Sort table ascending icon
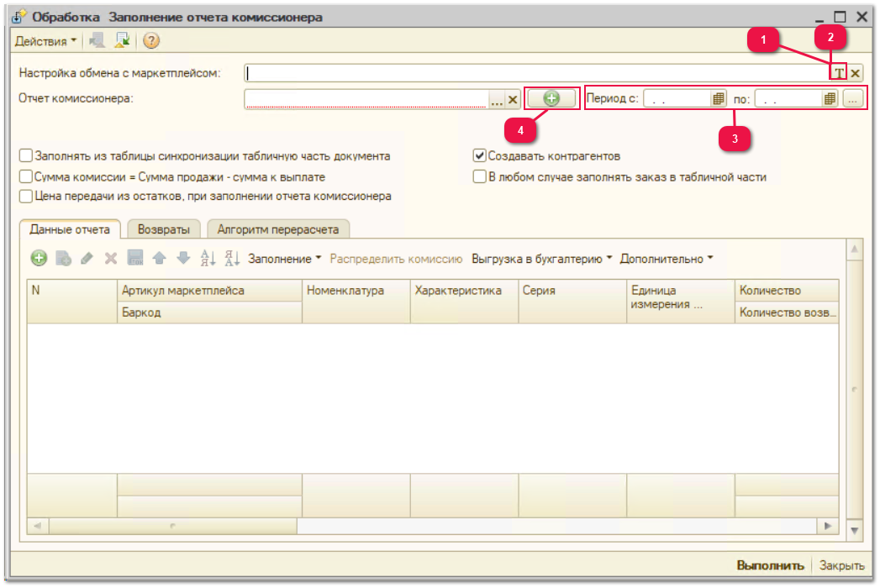This screenshot has width=880, height=588. point(208,258)
